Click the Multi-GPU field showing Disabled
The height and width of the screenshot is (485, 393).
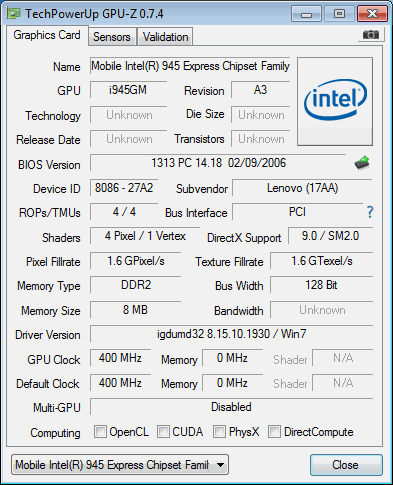[231, 407]
